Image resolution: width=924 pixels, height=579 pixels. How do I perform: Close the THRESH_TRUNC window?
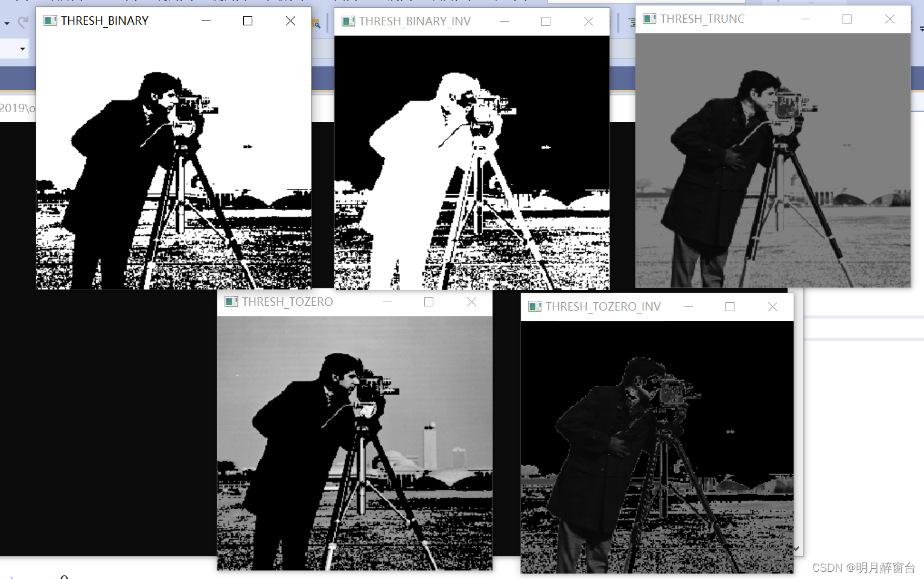click(890, 19)
